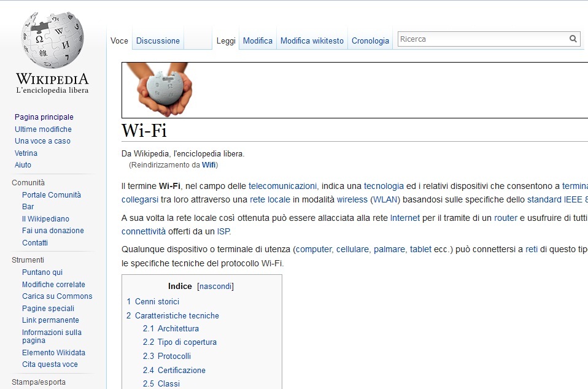Open the Contatti link
Screen dimensions: 588x389
pyautogui.click(x=35, y=243)
